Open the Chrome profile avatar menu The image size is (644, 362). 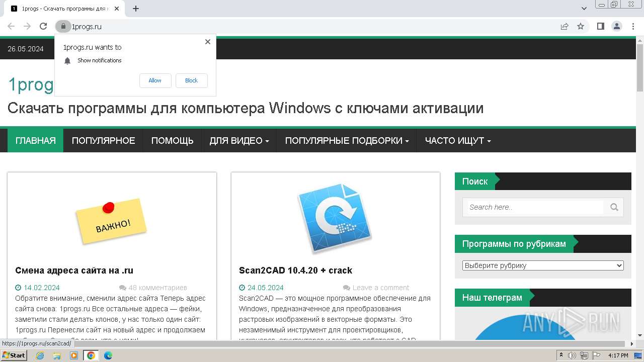pyautogui.click(x=616, y=26)
